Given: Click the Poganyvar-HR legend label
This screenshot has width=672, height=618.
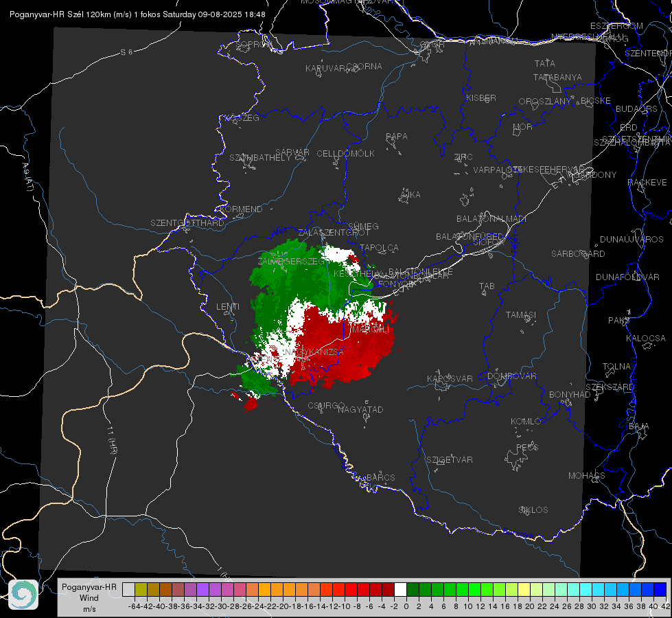Looking at the screenshot, I should (89, 586).
